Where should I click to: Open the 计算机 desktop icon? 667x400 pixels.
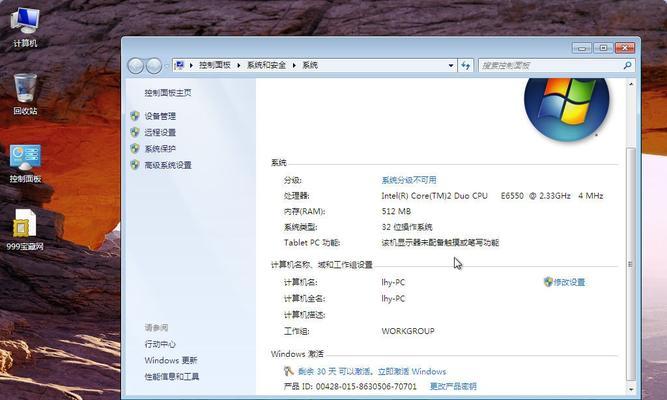point(25,26)
